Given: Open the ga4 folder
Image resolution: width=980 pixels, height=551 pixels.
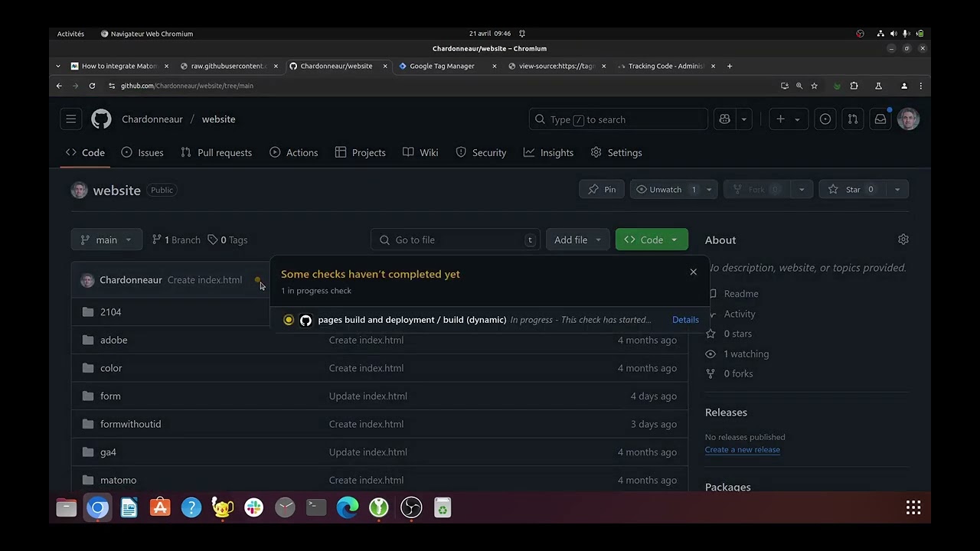Looking at the screenshot, I should 108,452.
